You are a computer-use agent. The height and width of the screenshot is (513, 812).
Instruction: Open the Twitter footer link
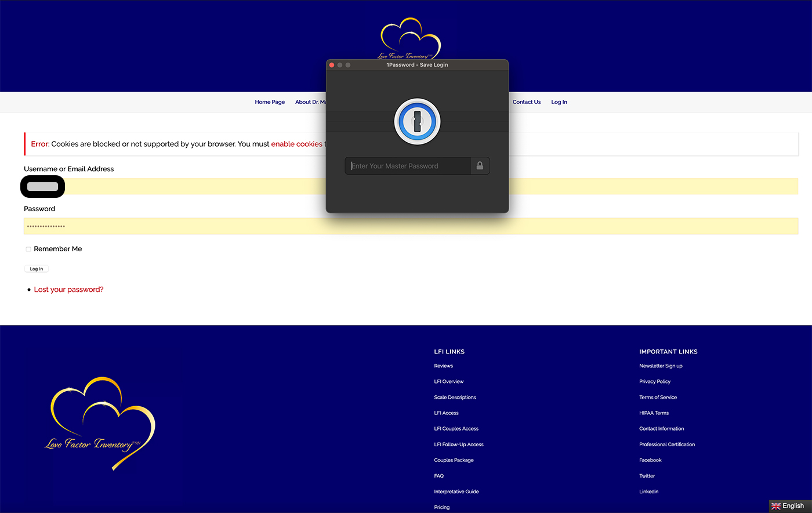coord(647,476)
